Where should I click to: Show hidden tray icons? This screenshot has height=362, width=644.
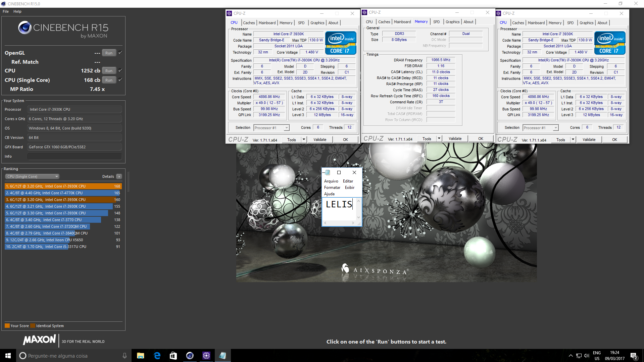[x=571, y=356]
